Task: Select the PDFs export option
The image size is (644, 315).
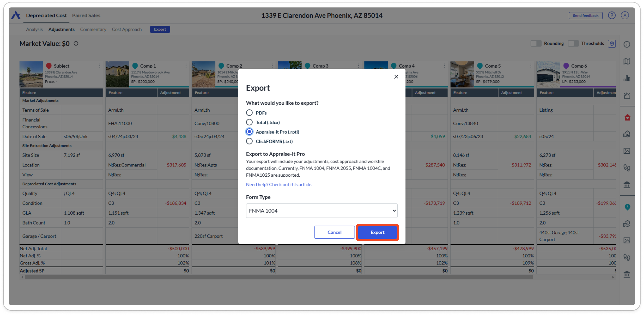Action: [249, 113]
